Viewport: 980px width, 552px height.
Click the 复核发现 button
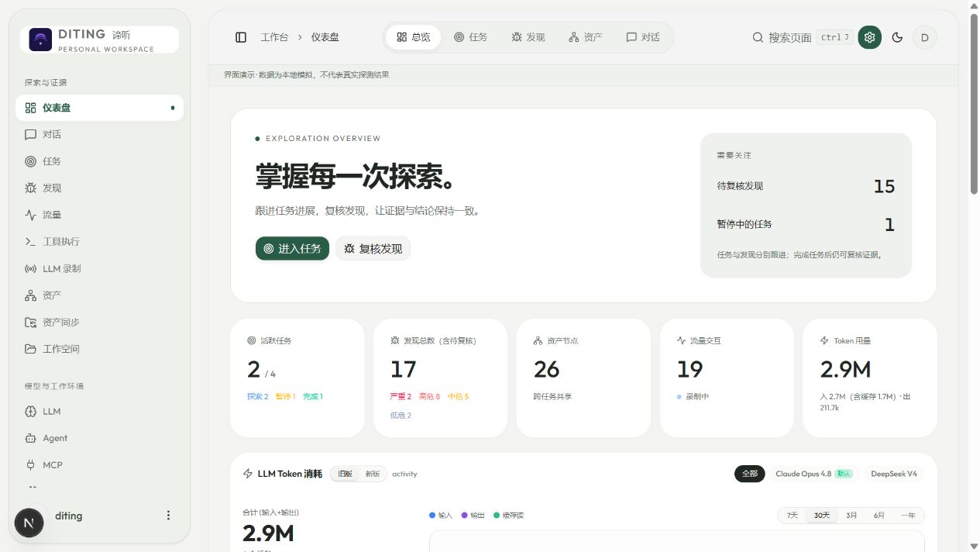[x=373, y=249]
